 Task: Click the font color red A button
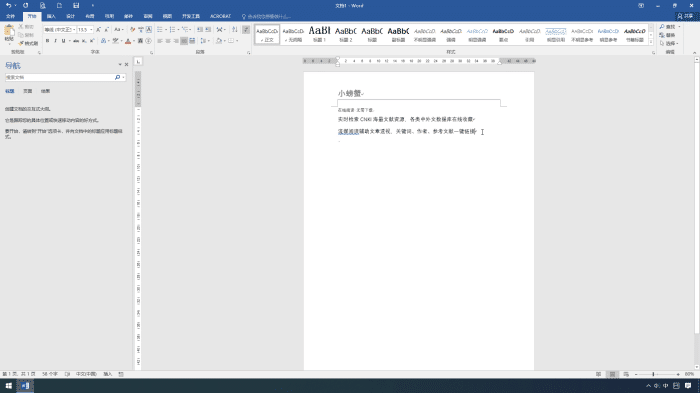[128, 41]
